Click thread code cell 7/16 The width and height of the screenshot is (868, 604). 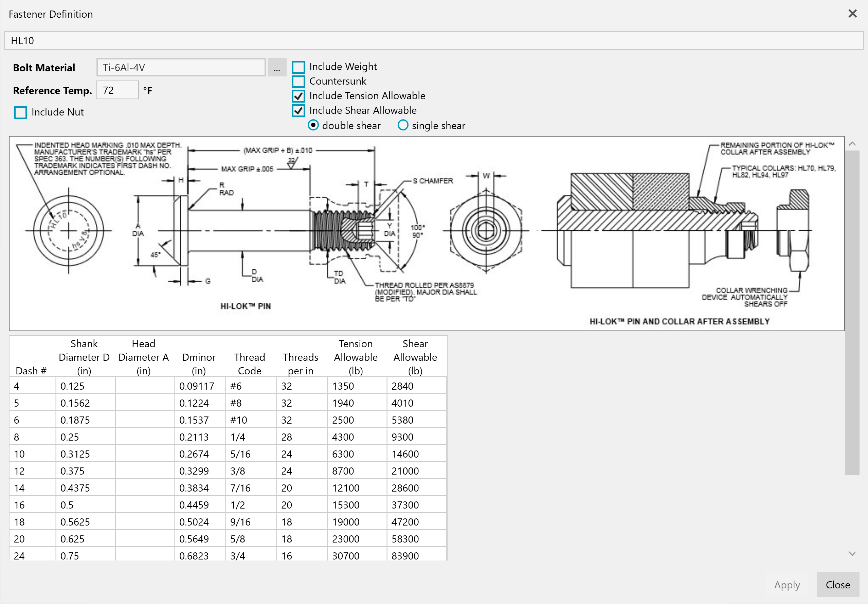251,488
